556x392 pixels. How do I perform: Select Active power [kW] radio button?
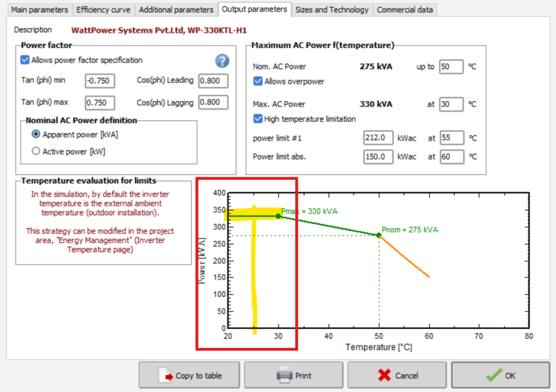click(36, 151)
